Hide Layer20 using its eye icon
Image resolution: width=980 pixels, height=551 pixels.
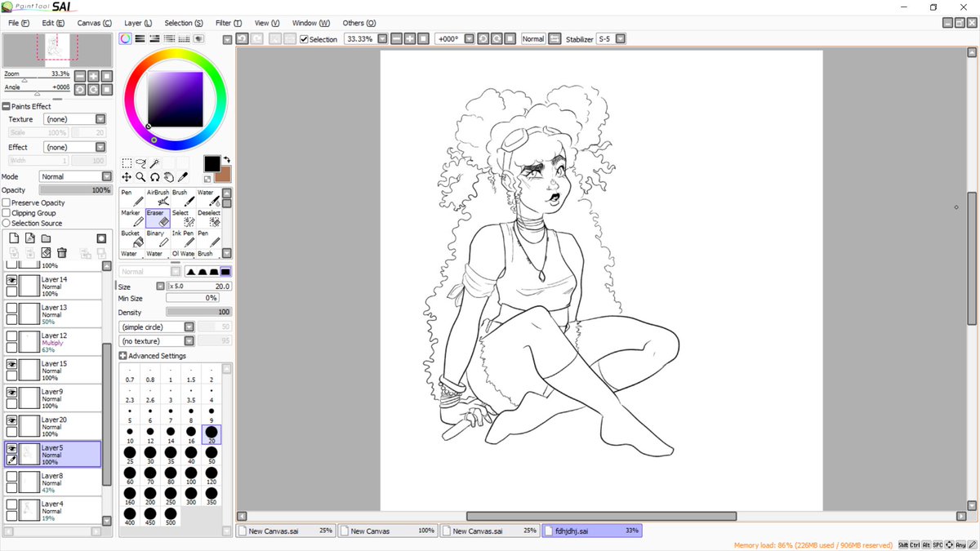point(11,420)
